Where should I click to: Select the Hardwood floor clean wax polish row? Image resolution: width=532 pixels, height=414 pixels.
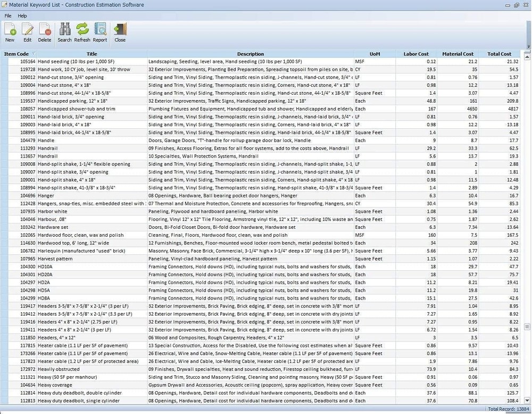106,235
